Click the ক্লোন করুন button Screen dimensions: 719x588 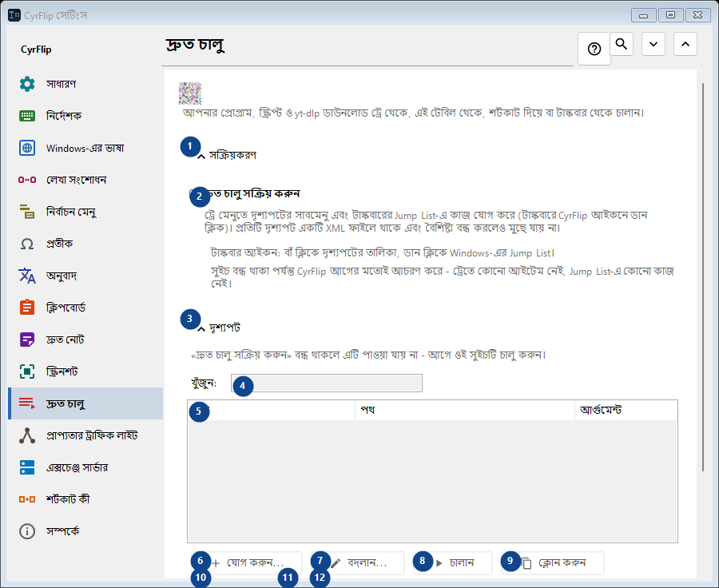click(553, 562)
